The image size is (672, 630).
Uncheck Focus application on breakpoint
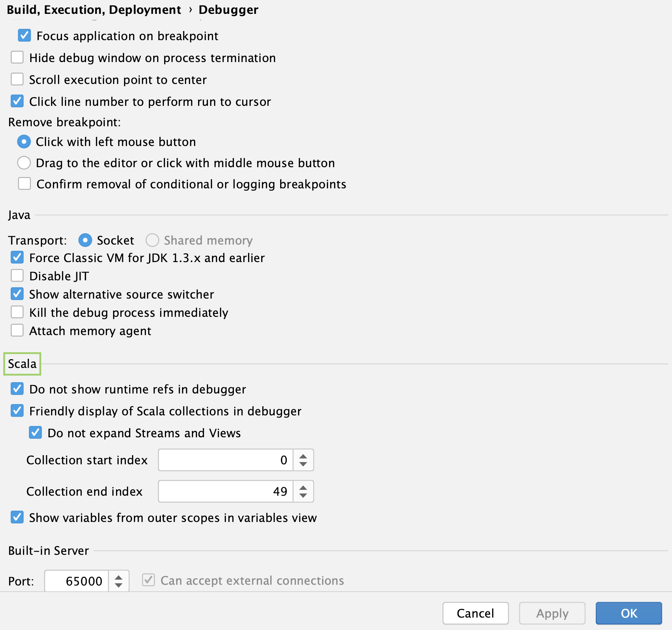point(24,35)
